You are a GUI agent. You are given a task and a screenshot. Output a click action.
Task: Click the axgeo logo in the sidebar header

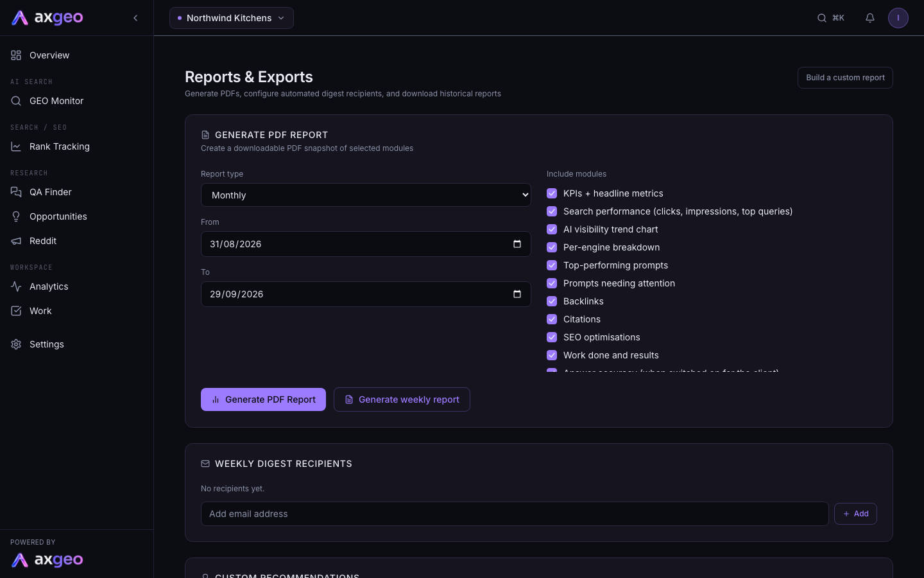47,18
